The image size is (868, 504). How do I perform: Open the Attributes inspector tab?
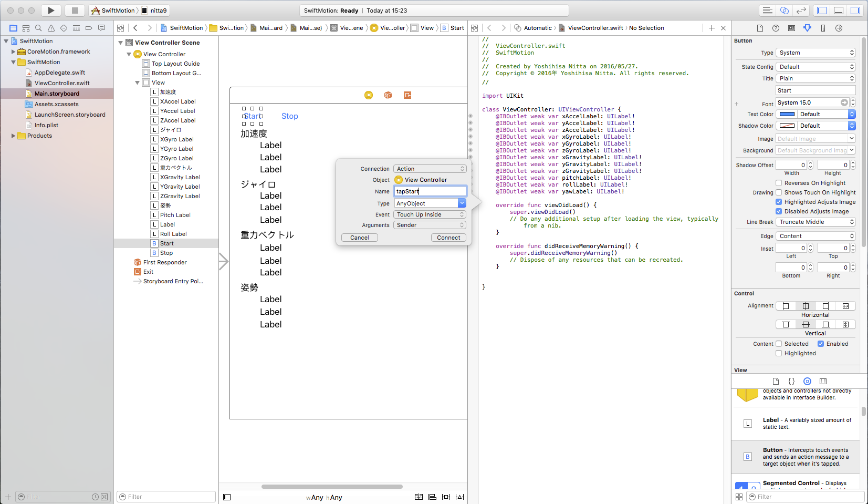(x=807, y=28)
